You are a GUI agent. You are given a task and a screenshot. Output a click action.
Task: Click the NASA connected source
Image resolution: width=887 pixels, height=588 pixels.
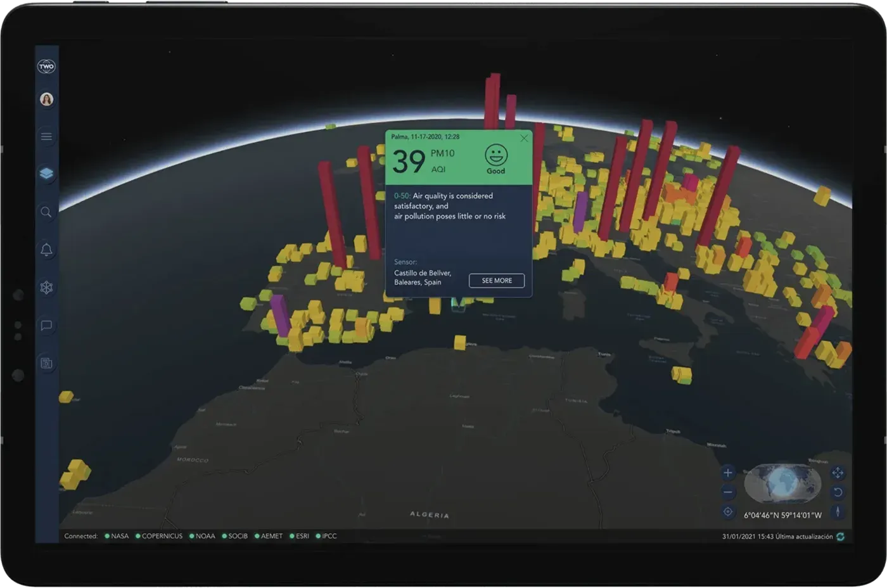pos(117,536)
